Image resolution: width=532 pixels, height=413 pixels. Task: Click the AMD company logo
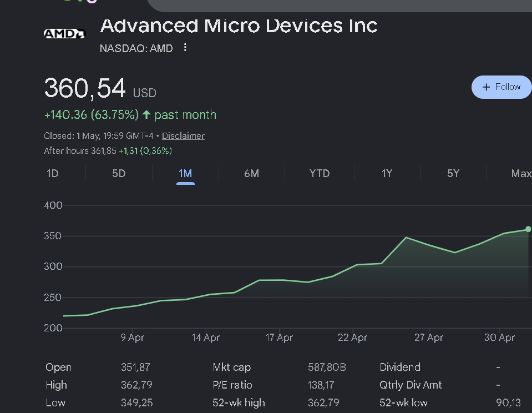coord(64,34)
